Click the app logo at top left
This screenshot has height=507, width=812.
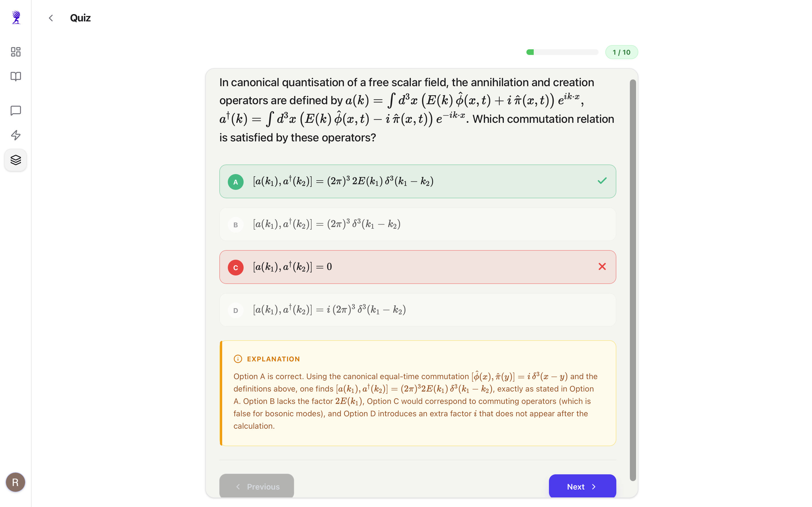[x=16, y=17]
